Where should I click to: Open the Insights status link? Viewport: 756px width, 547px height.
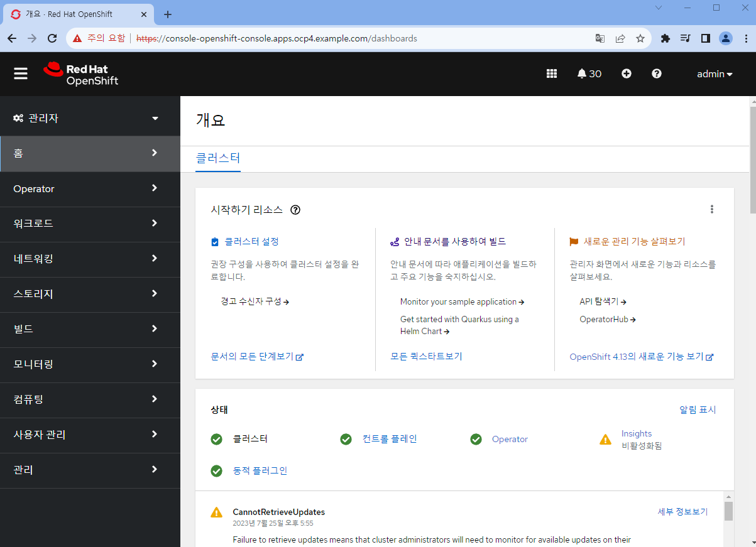pyautogui.click(x=637, y=433)
